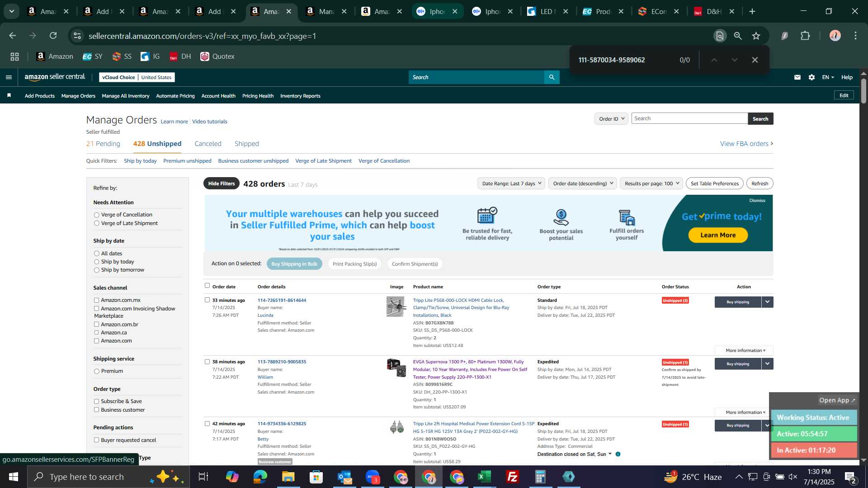
Task: Click Learn More on the prime banner
Action: click(x=718, y=235)
